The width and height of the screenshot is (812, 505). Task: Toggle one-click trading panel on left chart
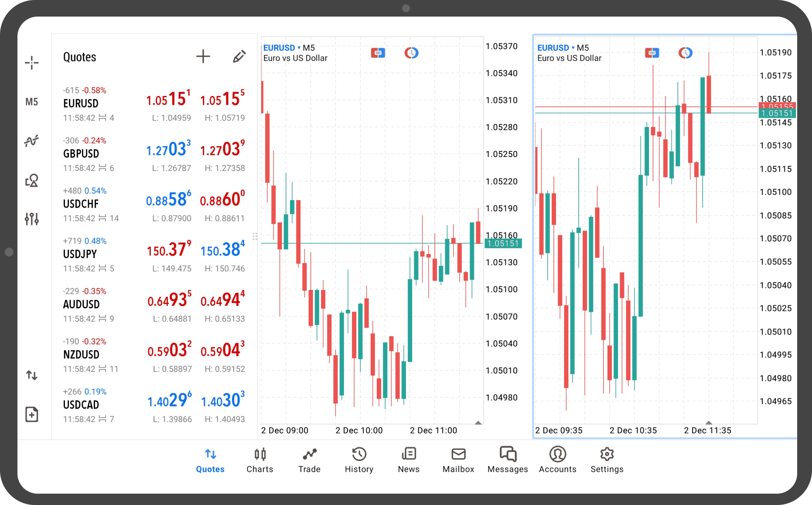pos(378,53)
